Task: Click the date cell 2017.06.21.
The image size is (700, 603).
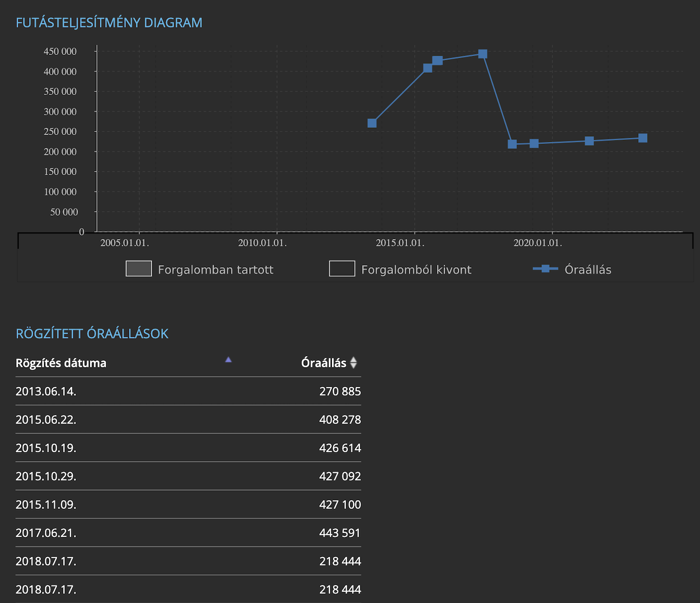Action: tap(46, 533)
